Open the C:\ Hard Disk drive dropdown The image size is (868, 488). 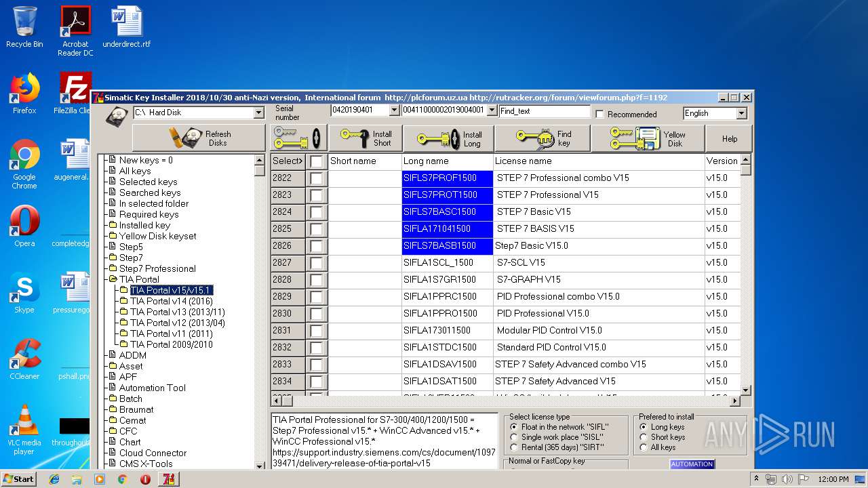[x=258, y=113]
